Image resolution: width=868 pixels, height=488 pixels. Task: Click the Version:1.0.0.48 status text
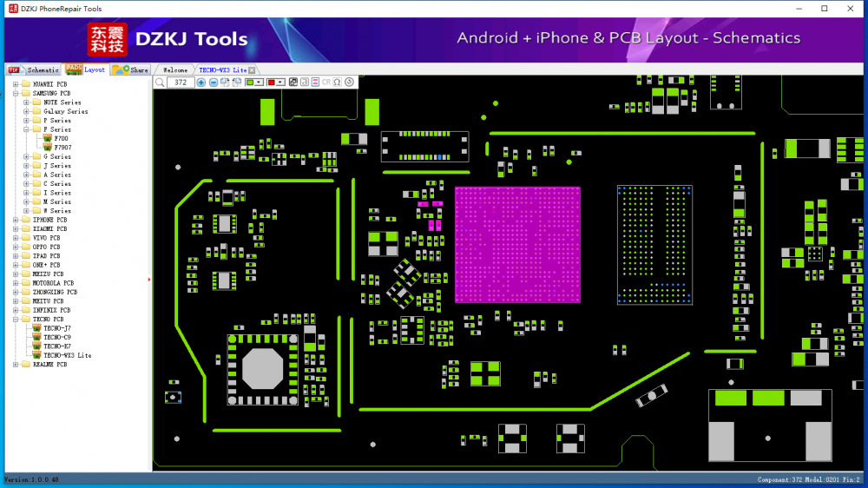pos(31,479)
